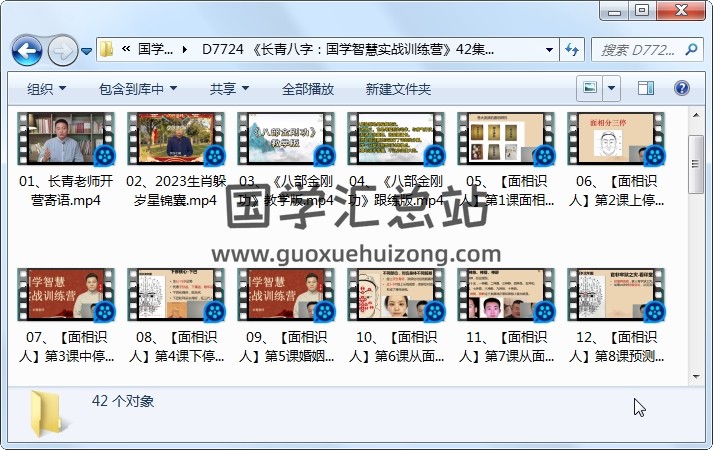Select video 07 面相识人第3课 thumbnail
The width and height of the screenshot is (713, 450).
tap(66, 295)
